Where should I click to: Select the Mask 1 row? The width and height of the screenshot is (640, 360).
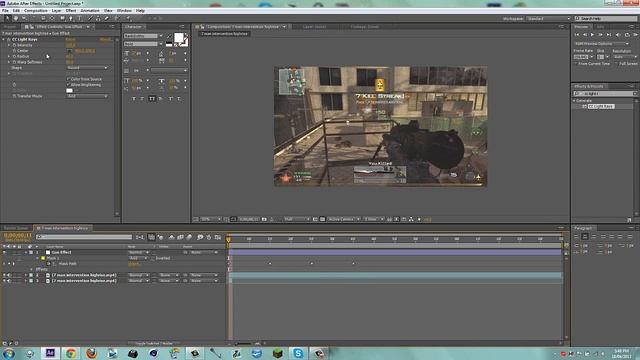click(53, 258)
